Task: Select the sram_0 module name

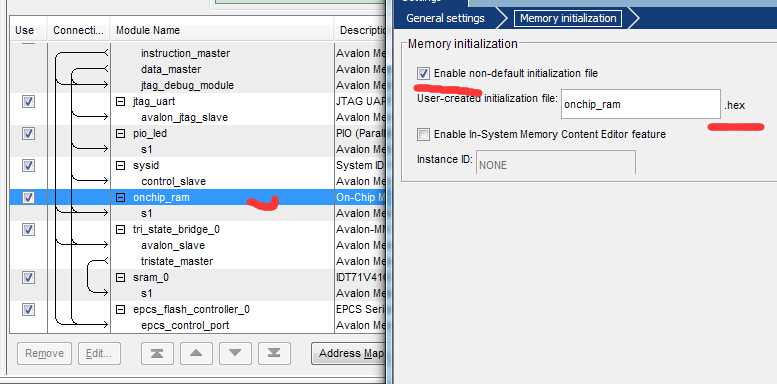Action: tap(151, 277)
